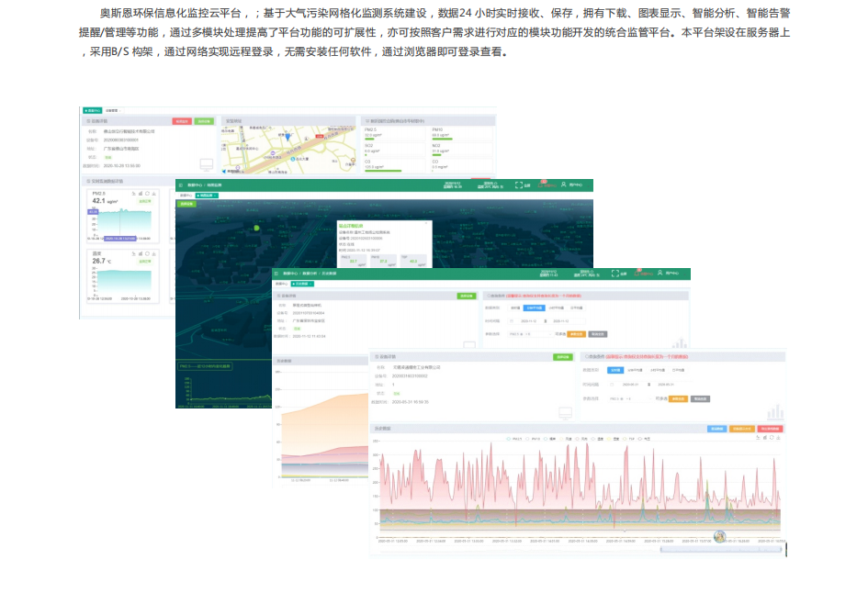Image resolution: width=868 pixels, height=593 pixels.
Task: Open start date picker in front query panel
Action: tap(628, 384)
